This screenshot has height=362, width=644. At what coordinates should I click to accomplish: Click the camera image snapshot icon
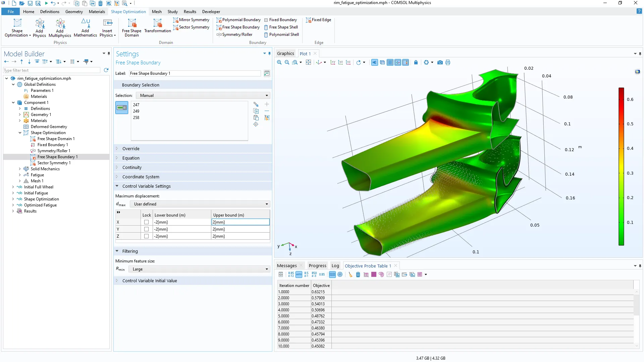coord(440,62)
